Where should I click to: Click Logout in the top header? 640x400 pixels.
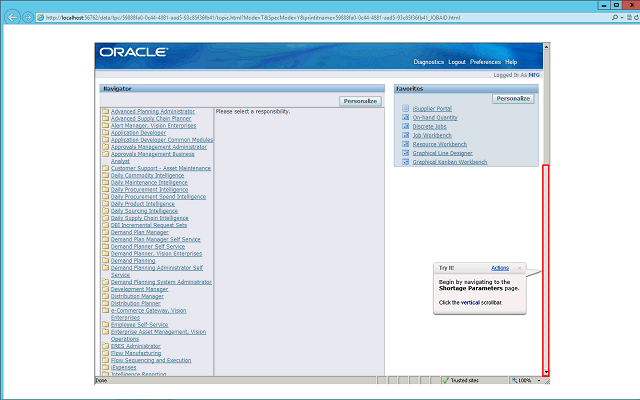(x=456, y=62)
